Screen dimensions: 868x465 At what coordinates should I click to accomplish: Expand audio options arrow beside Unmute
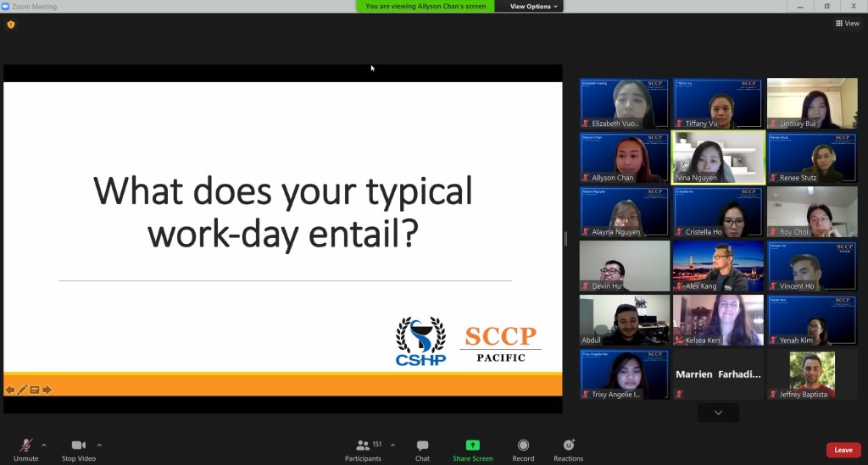pyautogui.click(x=44, y=445)
